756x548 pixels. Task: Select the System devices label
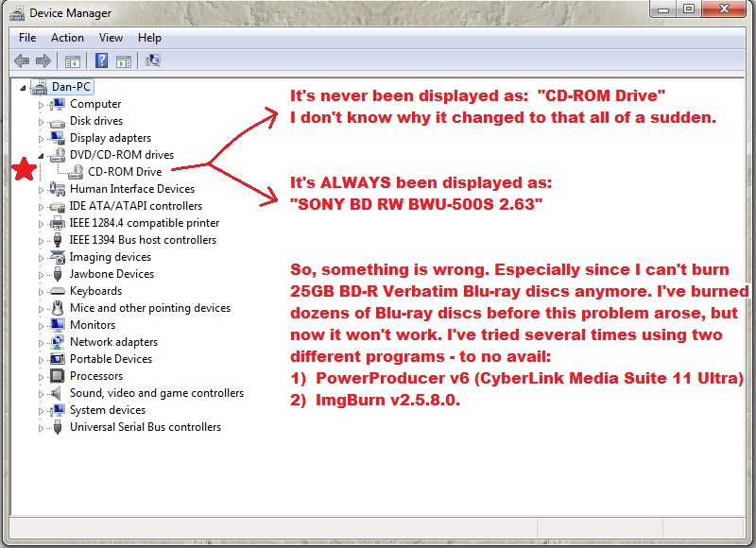pos(108,410)
